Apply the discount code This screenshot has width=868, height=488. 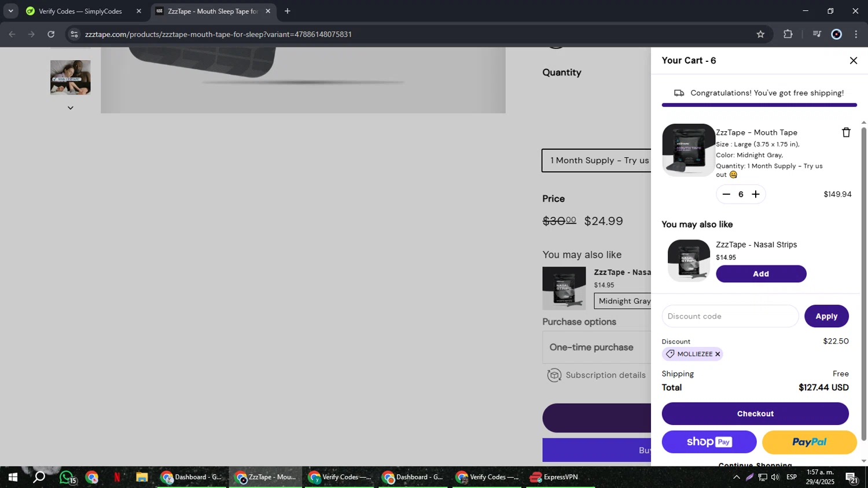click(x=826, y=316)
